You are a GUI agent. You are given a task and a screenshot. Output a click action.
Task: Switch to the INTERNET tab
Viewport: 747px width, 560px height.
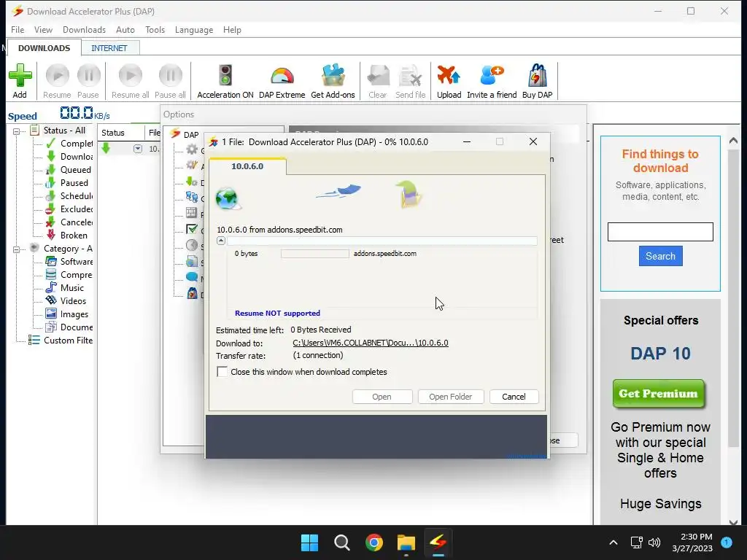pos(109,48)
